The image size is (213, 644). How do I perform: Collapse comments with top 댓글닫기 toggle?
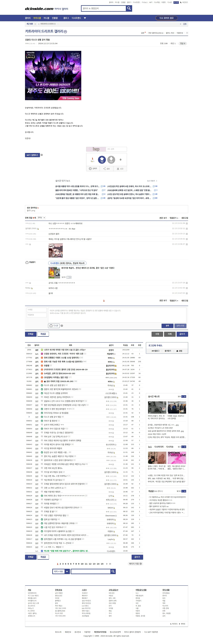(174, 218)
